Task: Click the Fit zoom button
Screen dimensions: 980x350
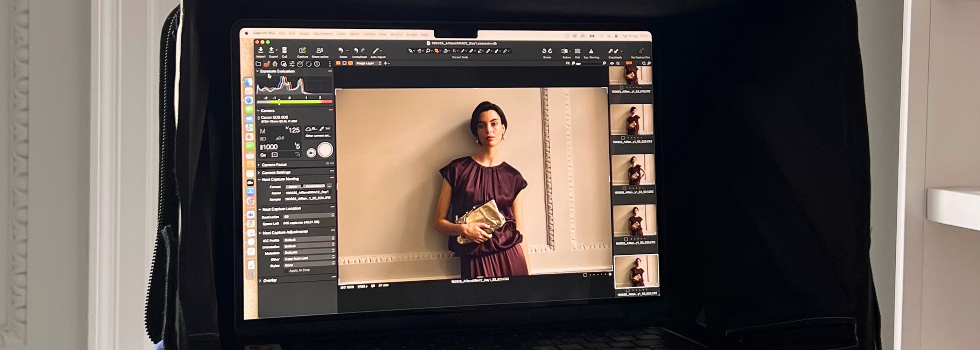Action: click(x=567, y=64)
